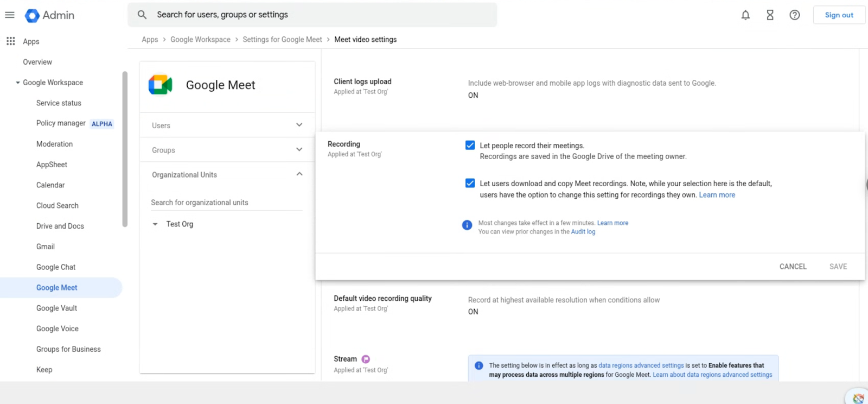This screenshot has height=404, width=868.
Task: Click the CANCEL button
Action: (x=793, y=267)
